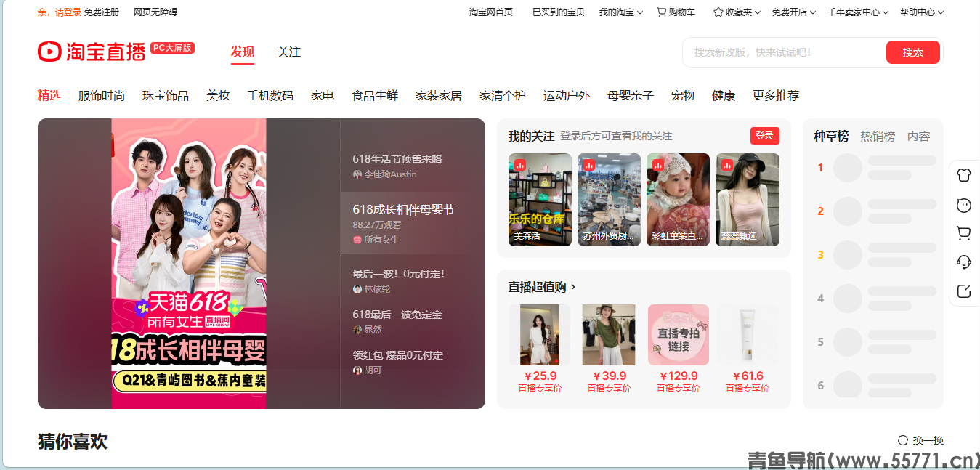Click 亲，请登录 link
This screenshot has height=470, width=980.
(x=60, y=12)
